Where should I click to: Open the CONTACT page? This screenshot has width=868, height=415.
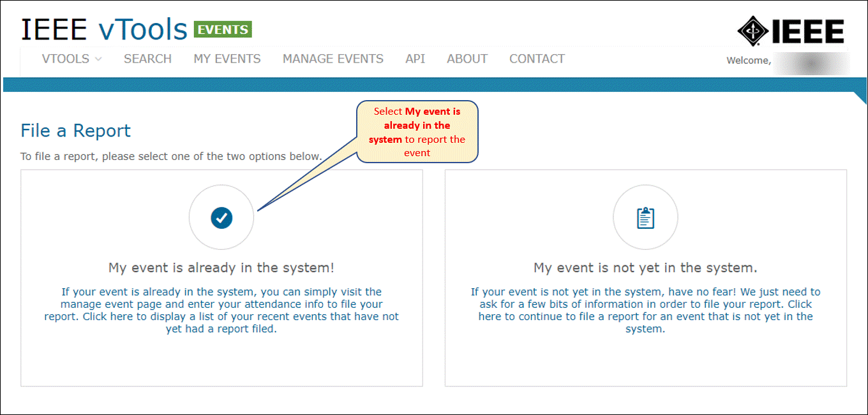coord(537,59)
